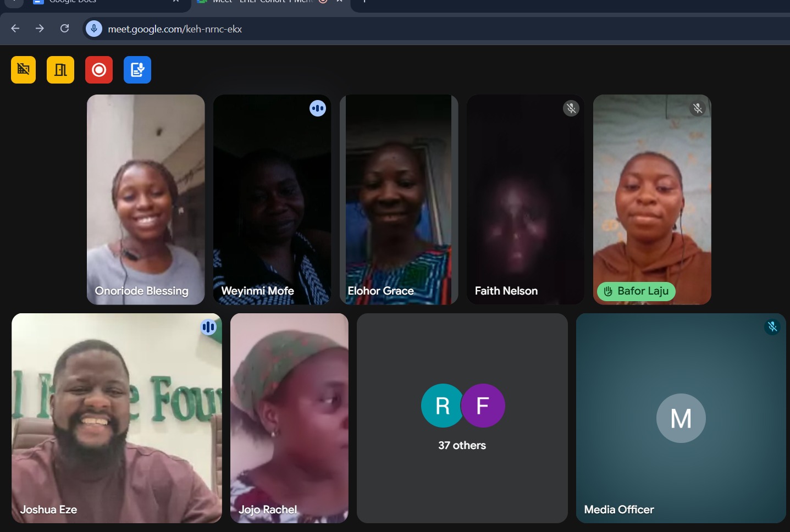Open the 37 others participant tile
The image size is (790, 532).
[462, 418]
